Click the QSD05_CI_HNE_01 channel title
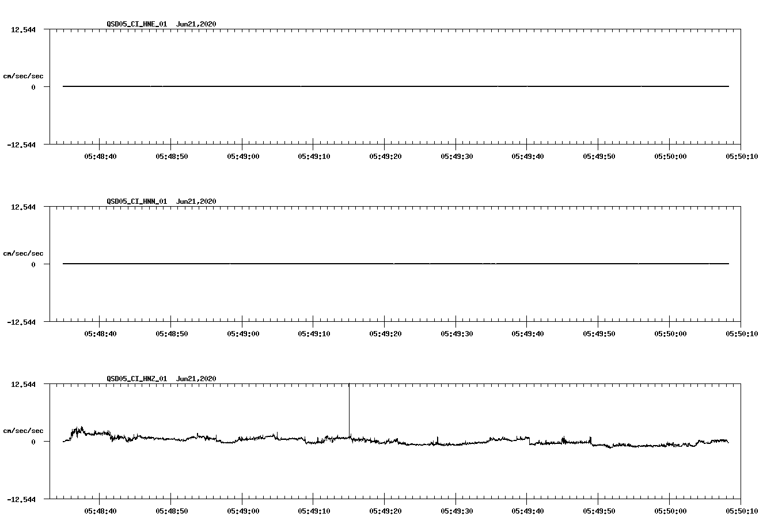 coord(137,24)
